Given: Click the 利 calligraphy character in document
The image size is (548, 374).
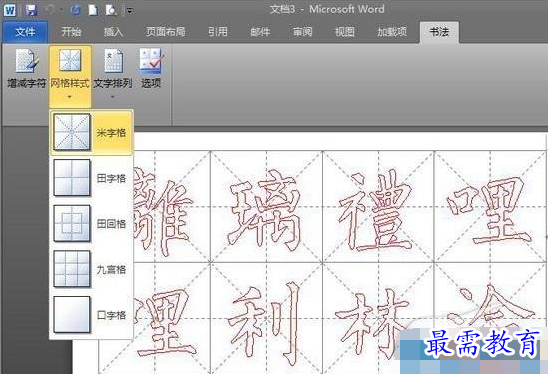Looking at the screenshot, I should [265, 323].
